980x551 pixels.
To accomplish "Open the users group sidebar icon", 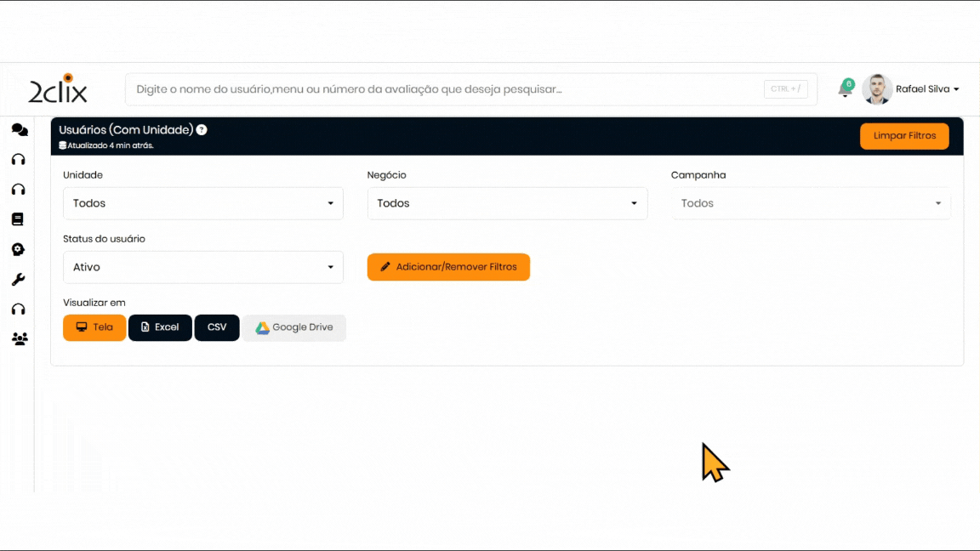I will [19, 338].
